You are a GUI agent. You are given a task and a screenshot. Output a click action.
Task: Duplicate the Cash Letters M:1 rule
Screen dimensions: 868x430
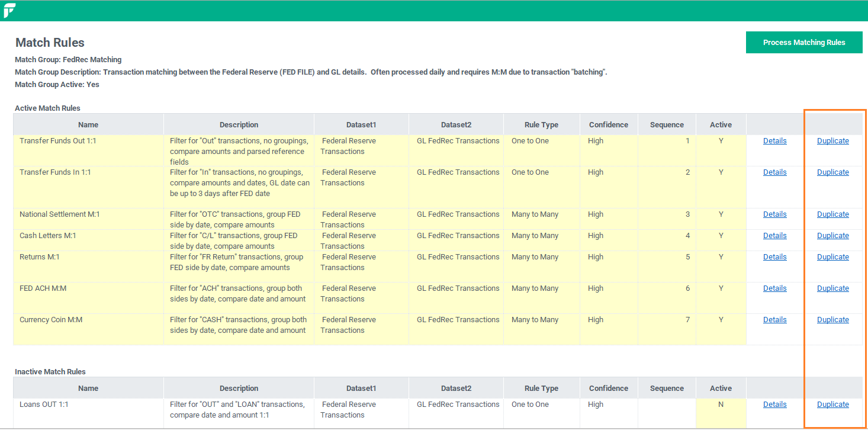pyautogui.click(x=832, y=236)
